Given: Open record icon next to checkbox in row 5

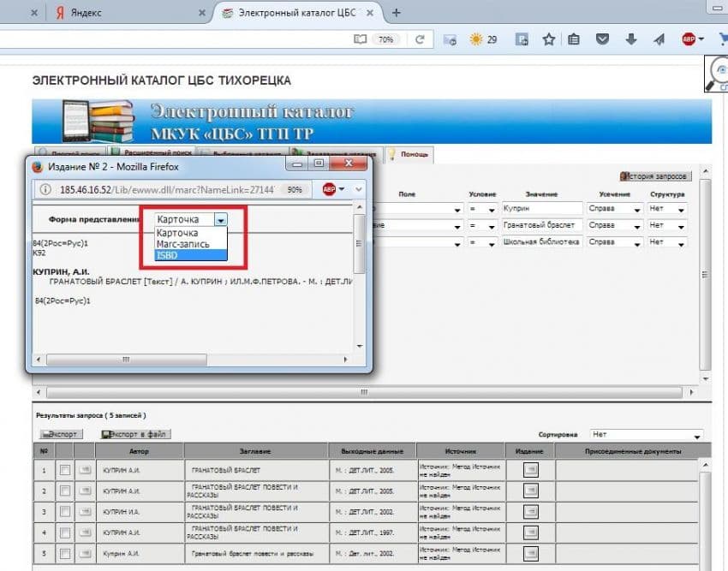Looking at the screenshot, I should pos(85,553).
